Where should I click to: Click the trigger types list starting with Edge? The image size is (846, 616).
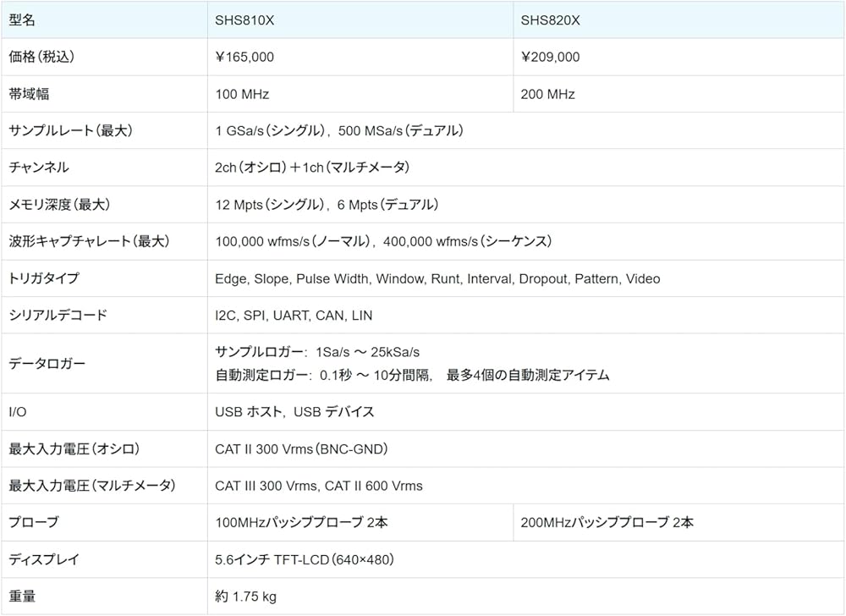click(x=437, y=278)
